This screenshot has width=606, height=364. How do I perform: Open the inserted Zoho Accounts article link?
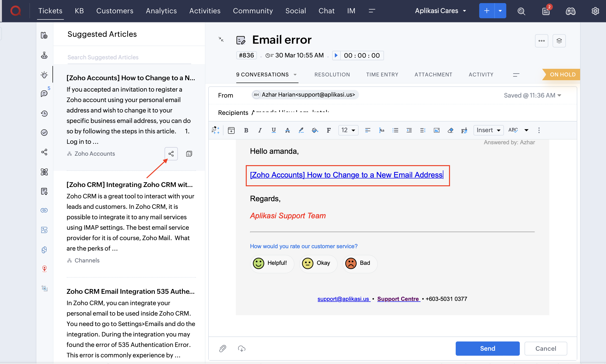(346, 175)
